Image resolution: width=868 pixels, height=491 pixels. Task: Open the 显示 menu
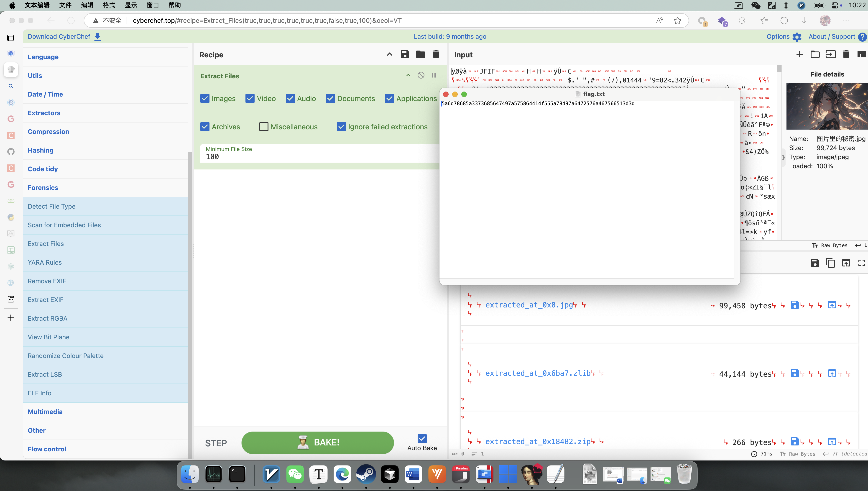[131, 5]
